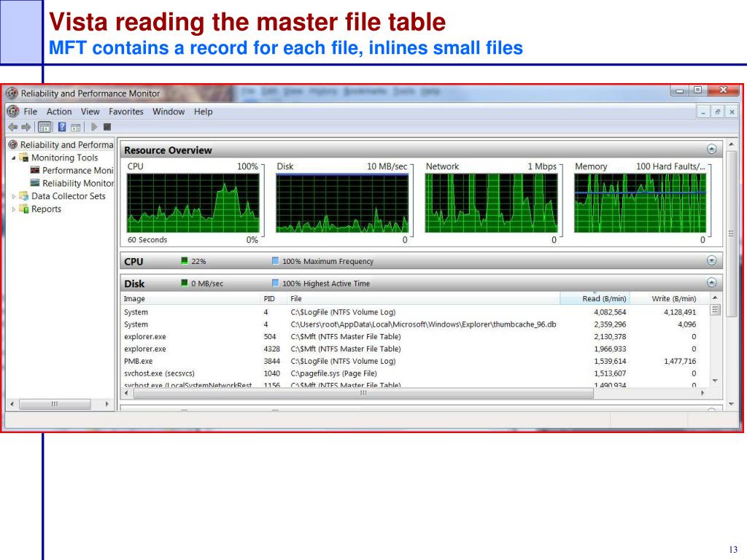Screen dimensions: 747x560
Task: Toggle Show/Hide Action Pane toolbar icon
Action: coord(75,127)
